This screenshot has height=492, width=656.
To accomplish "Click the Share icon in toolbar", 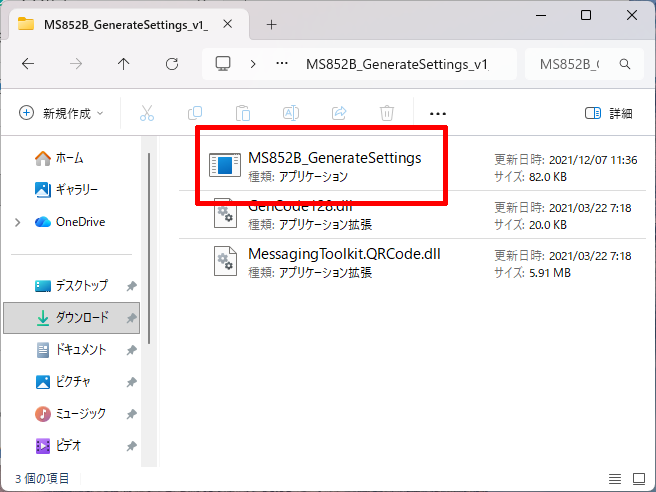I will 338,113.
